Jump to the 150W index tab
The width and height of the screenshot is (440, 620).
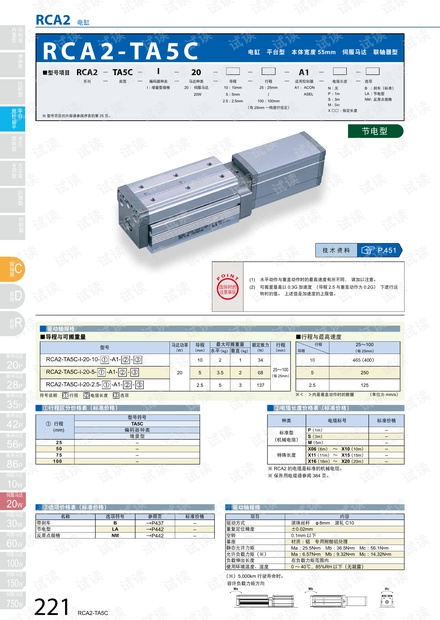click(13, 580)
